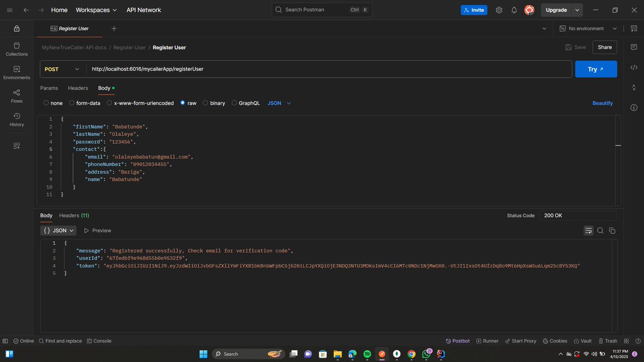644x362 pixels.
Task: Switch to response Headers (11) tab
Action: pos(74,215)
